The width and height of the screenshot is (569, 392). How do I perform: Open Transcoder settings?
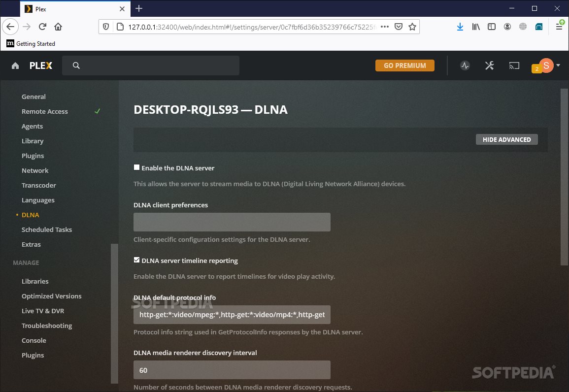pyautogui.click(x=39, y=185)
